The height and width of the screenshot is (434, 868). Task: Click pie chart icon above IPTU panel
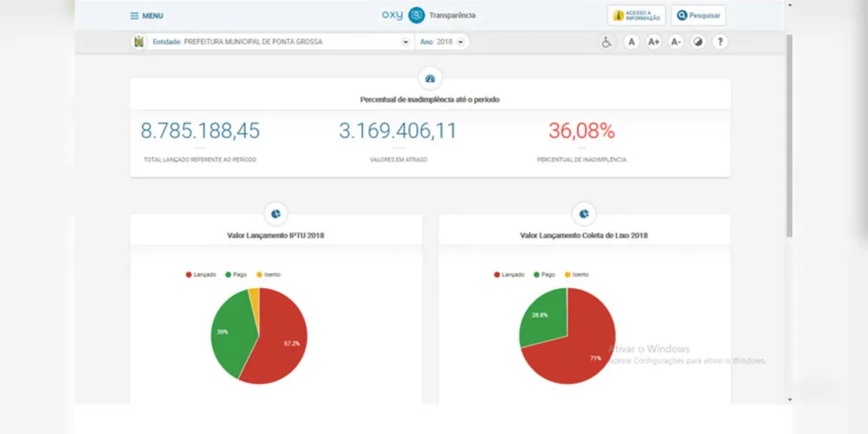pos(275,214)
